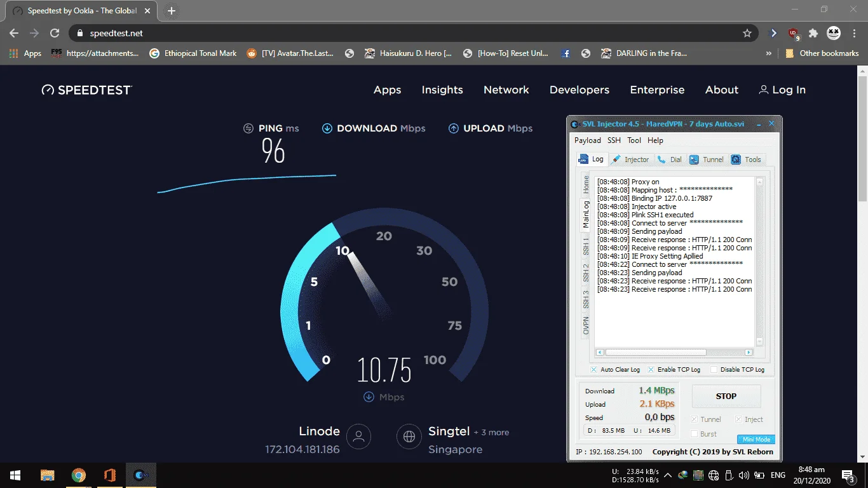Select the SSH 1 vertical tab

(586, 247)
